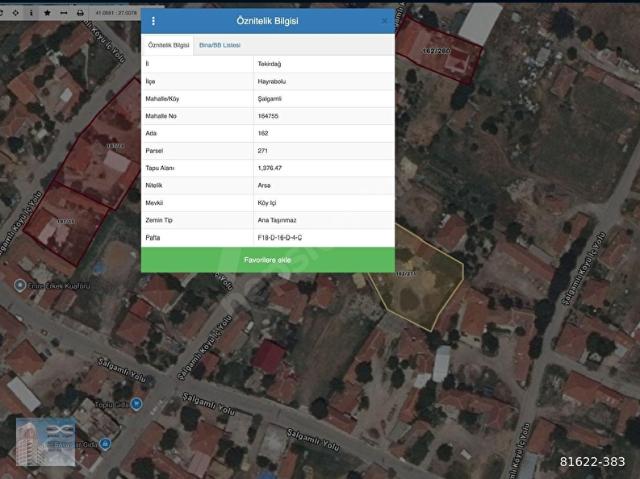The image size is (640, 479).
Task: Select the measure ruler tool icon
Action: pos(64,13)
